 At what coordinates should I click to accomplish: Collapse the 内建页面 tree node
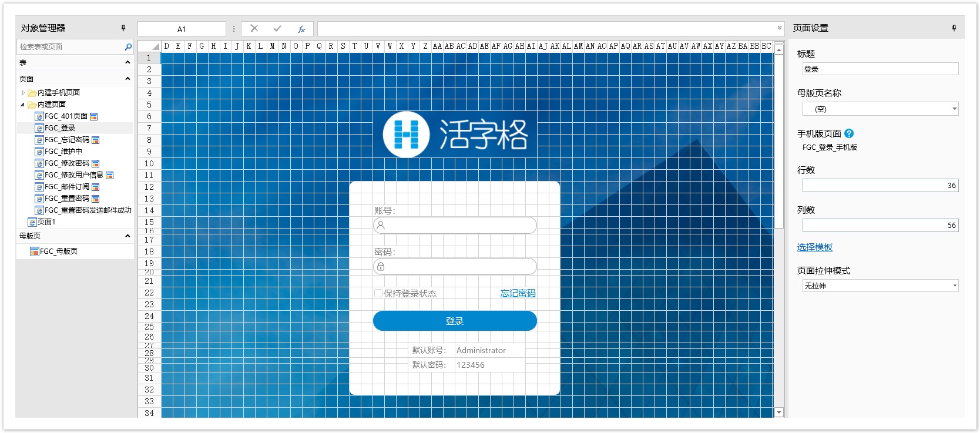tap(23, 105)
